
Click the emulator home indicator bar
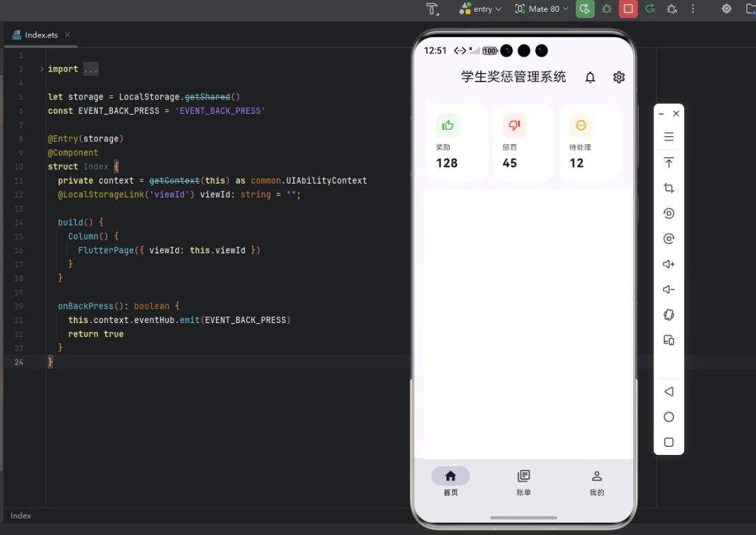point(524,518)
